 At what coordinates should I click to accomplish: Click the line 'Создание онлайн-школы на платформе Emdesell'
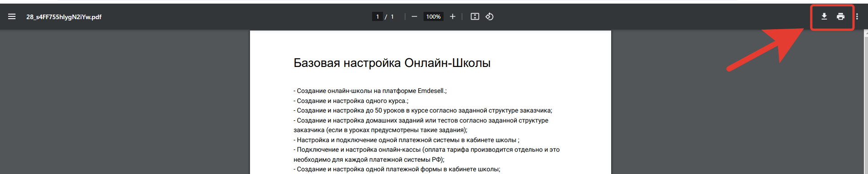[370, 91]
